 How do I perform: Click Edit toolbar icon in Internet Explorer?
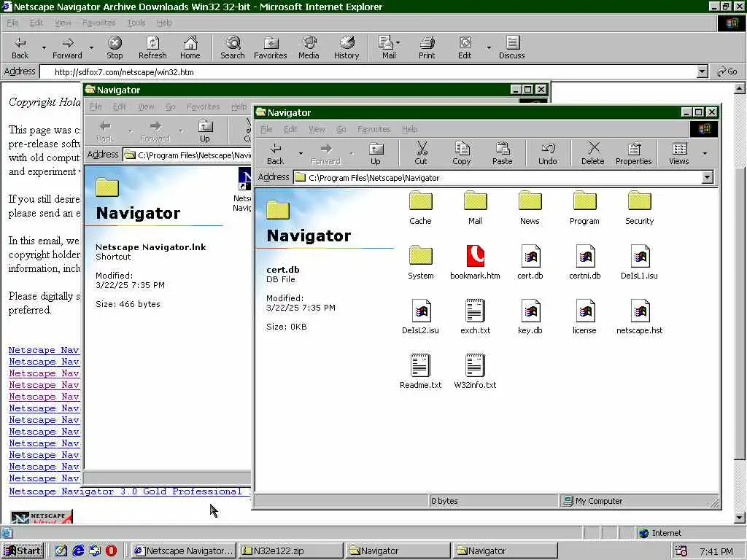coord(465,47)
